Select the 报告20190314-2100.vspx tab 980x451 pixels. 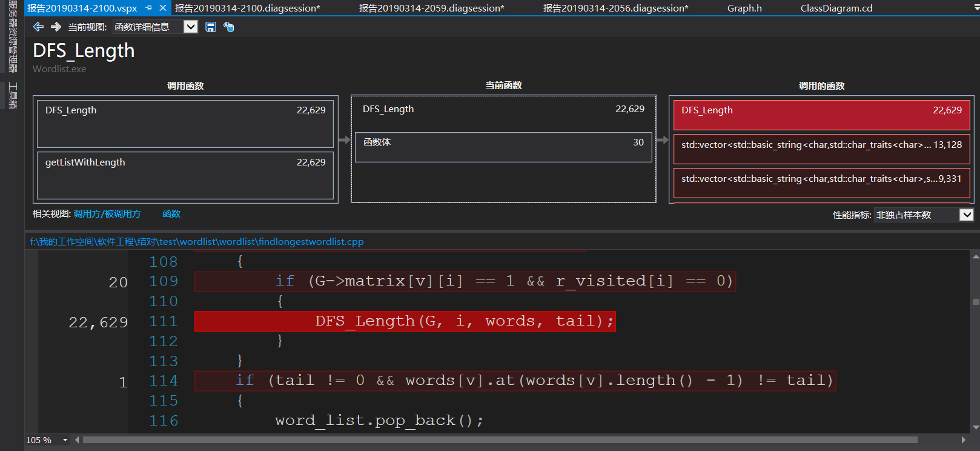82,8
